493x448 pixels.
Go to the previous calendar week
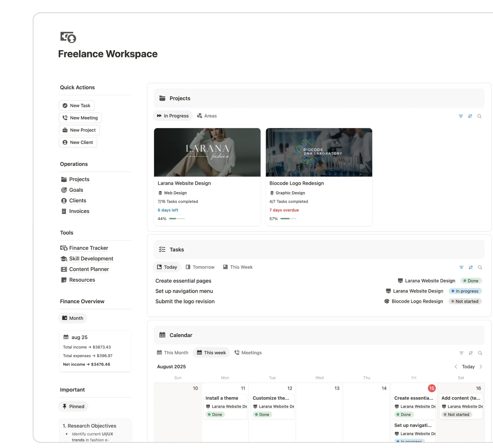coord(456,367)
